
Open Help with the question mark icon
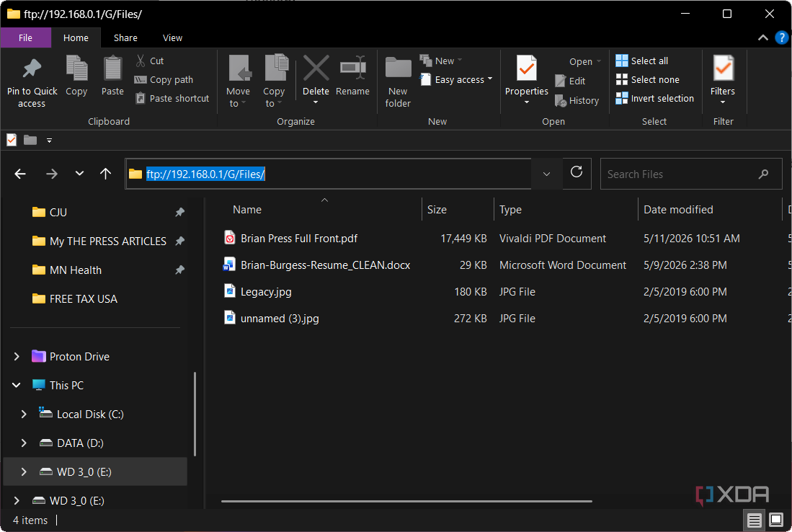tap(781, 38)
